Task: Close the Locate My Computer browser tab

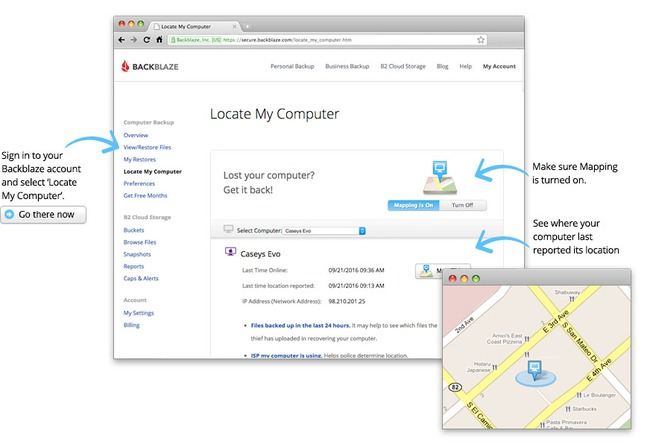Action: (234, 26)
